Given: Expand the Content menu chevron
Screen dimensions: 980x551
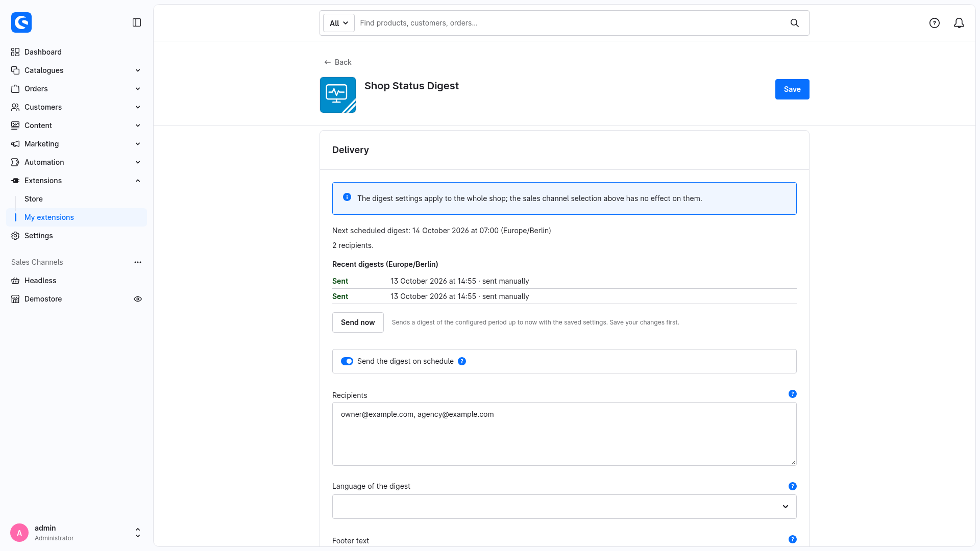Looking at the screenshot, I should click(x=138, y=126).
